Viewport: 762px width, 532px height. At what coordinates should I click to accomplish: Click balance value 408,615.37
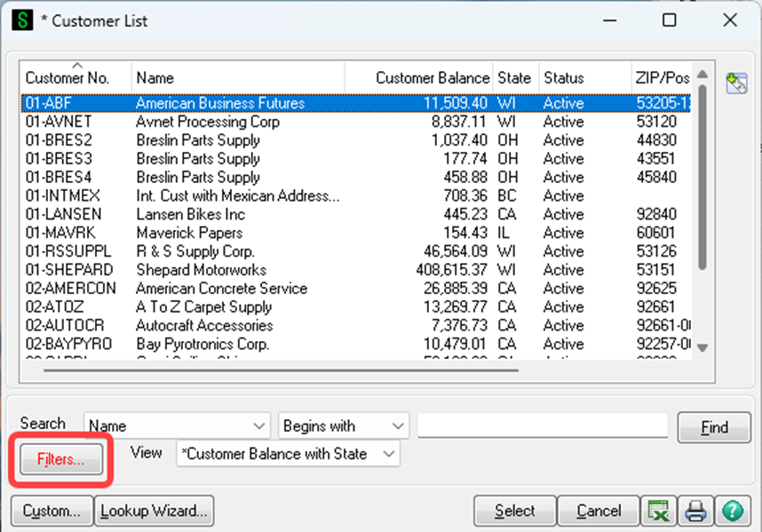tap(451, 270)
